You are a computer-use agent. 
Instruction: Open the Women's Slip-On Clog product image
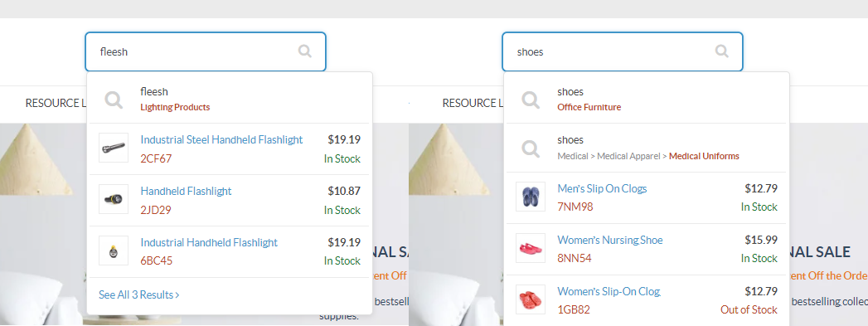click(x=531, y=299)
